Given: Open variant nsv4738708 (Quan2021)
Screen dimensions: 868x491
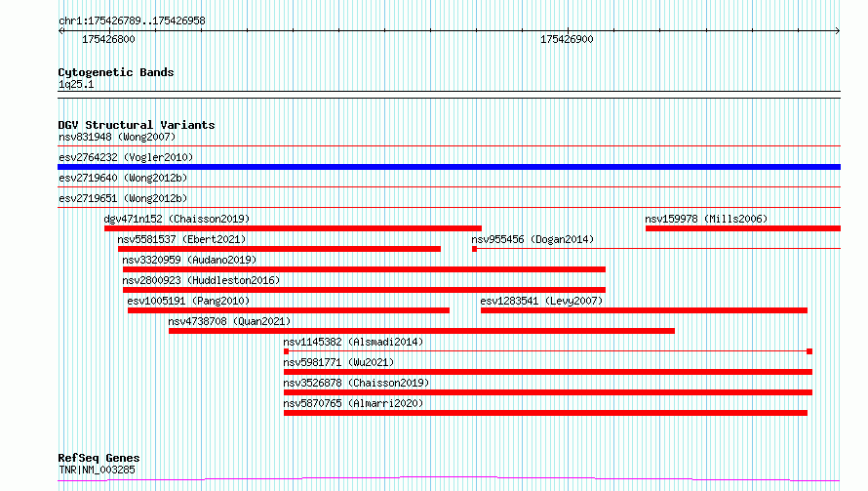Looking at the screenshot, I should click(229, 321).
